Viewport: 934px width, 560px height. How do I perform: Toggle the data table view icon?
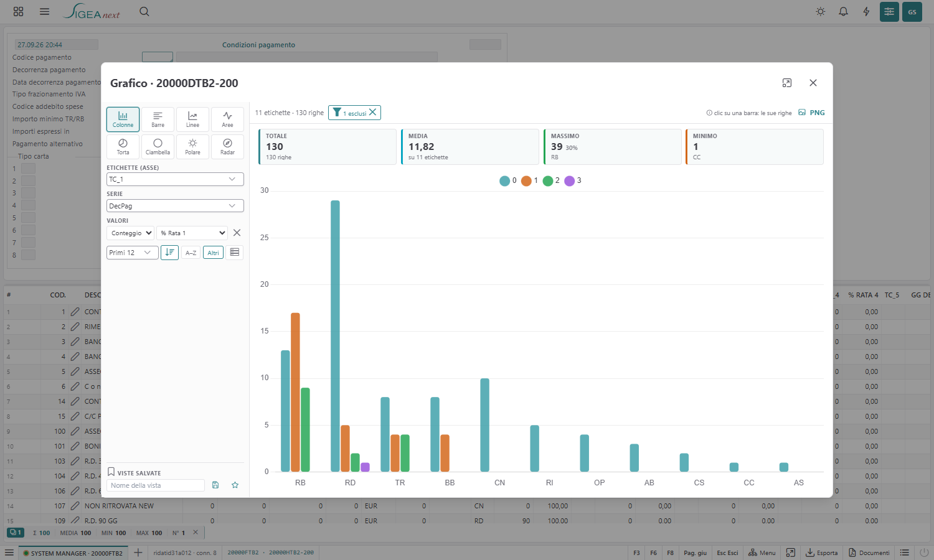235,253
